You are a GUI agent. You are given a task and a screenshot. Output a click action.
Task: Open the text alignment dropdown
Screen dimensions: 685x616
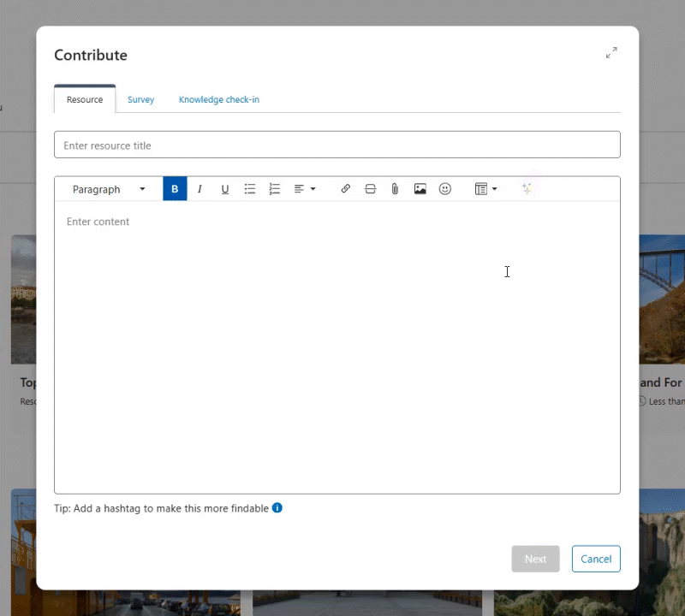(x=305, y=188)
